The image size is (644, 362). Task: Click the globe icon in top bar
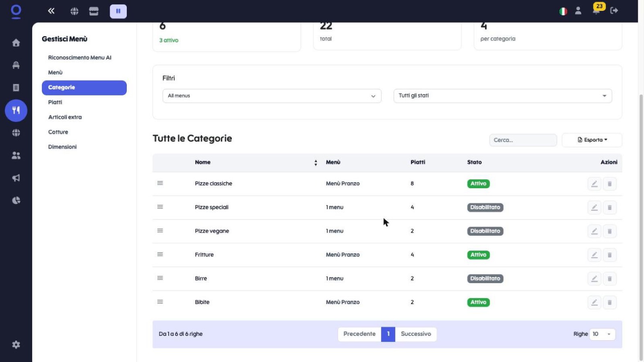74,11
